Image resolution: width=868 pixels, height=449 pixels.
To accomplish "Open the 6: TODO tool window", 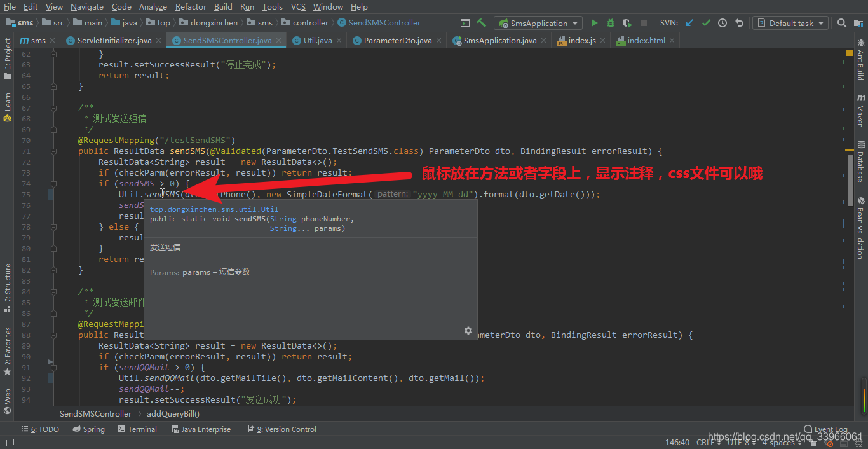I will tap(40, 429).
